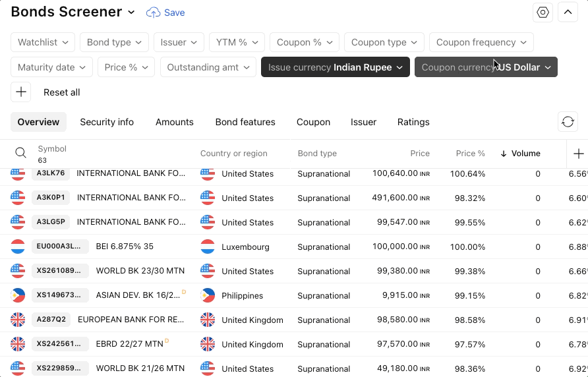Click the 9,915.00 INR price cell
Viewport: 588px width, 377px height.
406,295
